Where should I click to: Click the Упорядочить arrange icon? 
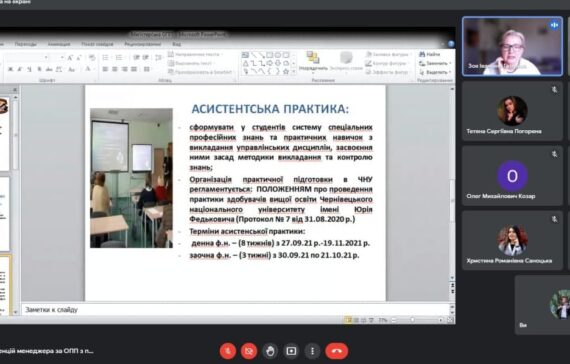coord(313,60)
